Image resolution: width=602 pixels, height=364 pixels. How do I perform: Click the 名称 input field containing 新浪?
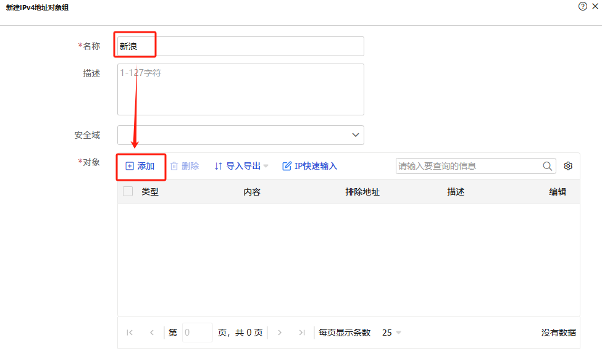tap(241, 46)
